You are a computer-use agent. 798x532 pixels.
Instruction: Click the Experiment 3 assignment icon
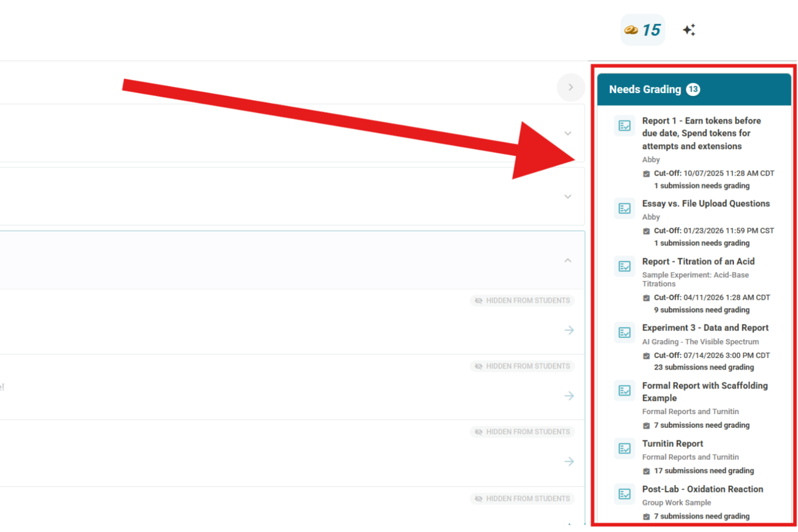(x=624, y=333)
